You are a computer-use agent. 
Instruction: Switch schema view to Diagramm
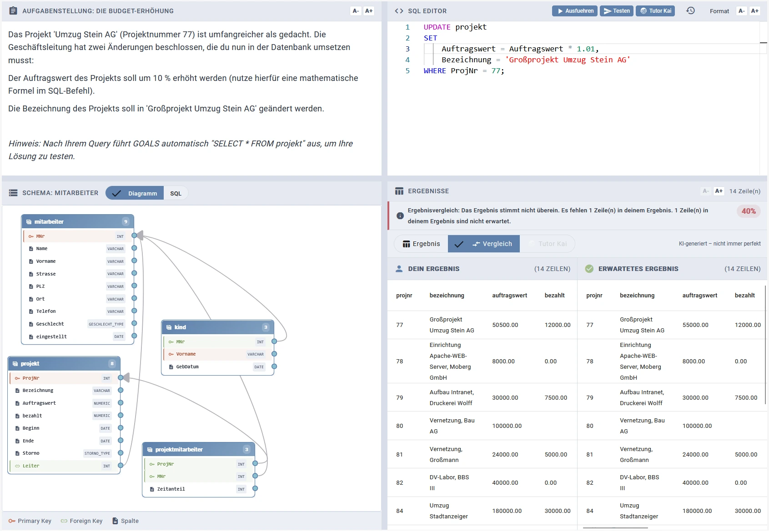coord(142,193)
